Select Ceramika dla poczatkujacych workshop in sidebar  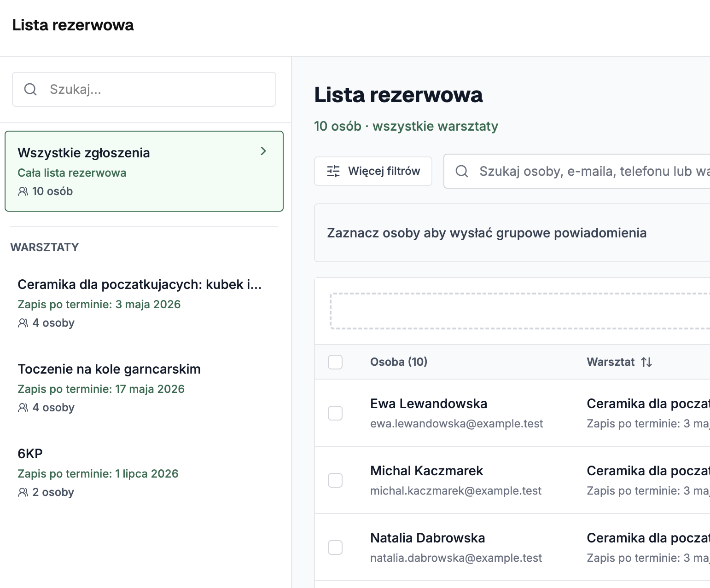pos(144,303)
